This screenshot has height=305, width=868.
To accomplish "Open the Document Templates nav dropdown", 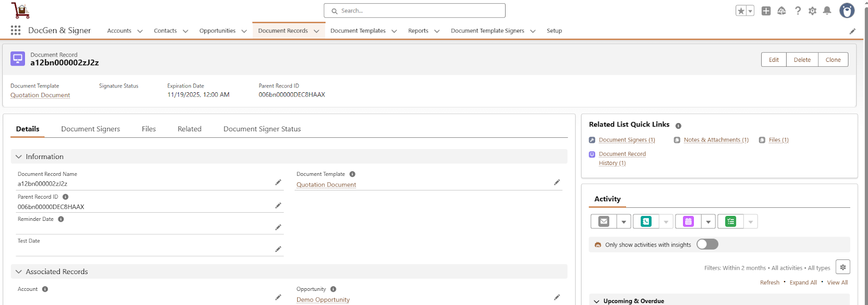I will point(394,31).
